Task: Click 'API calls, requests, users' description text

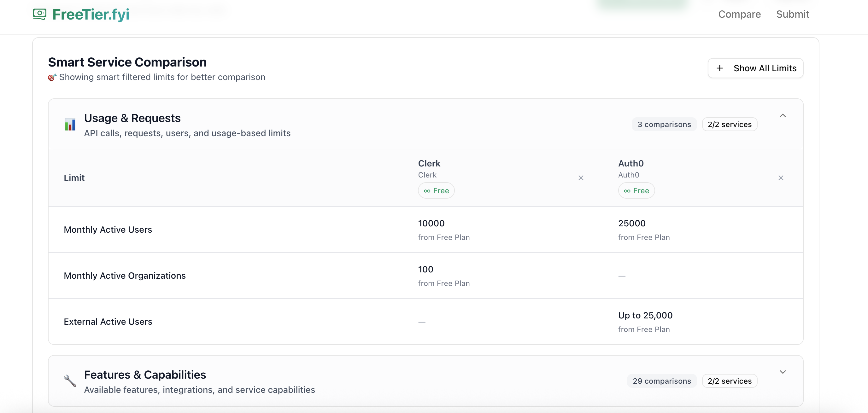Action: (x=187, y=133)
